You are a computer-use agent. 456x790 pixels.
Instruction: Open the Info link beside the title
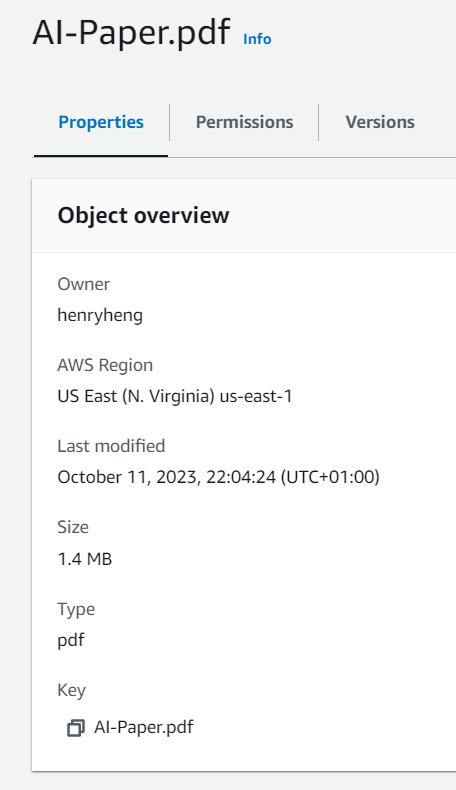pyautogui.click(x=257, y=39)
